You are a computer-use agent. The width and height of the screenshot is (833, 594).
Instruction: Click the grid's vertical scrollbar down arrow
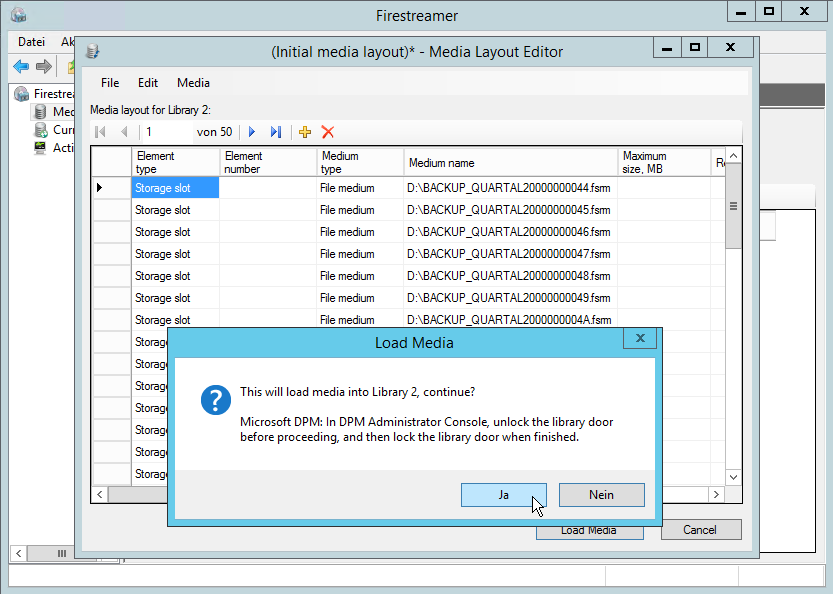[x=733, y=477]
